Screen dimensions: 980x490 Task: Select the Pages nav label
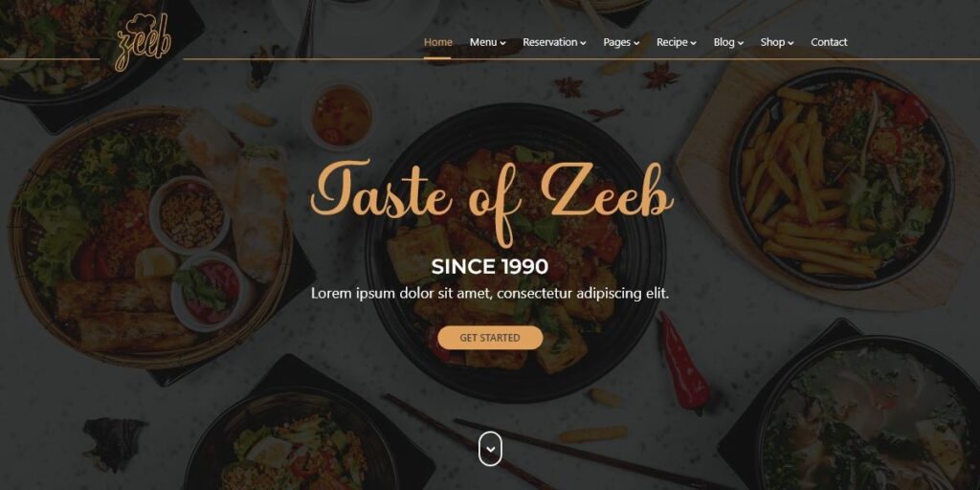tap(617, 42)
